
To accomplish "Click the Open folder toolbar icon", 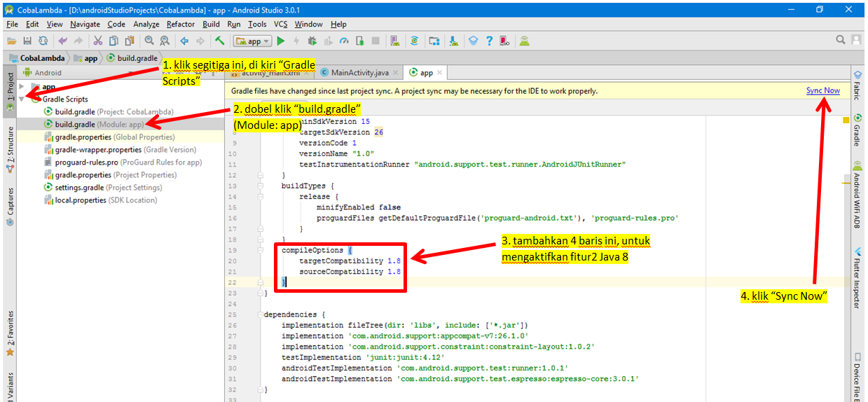I will (12, 41).
